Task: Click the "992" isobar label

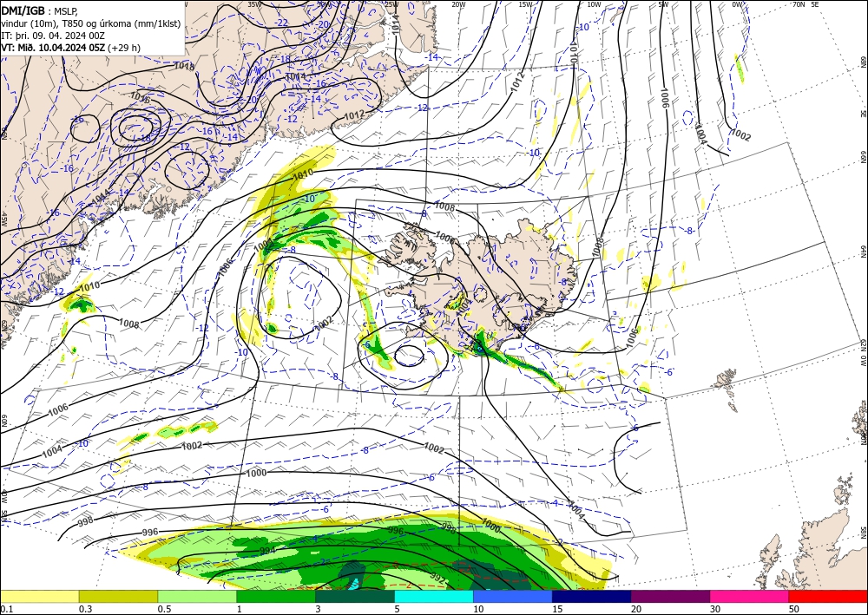Action: click(x=437, y=578)
